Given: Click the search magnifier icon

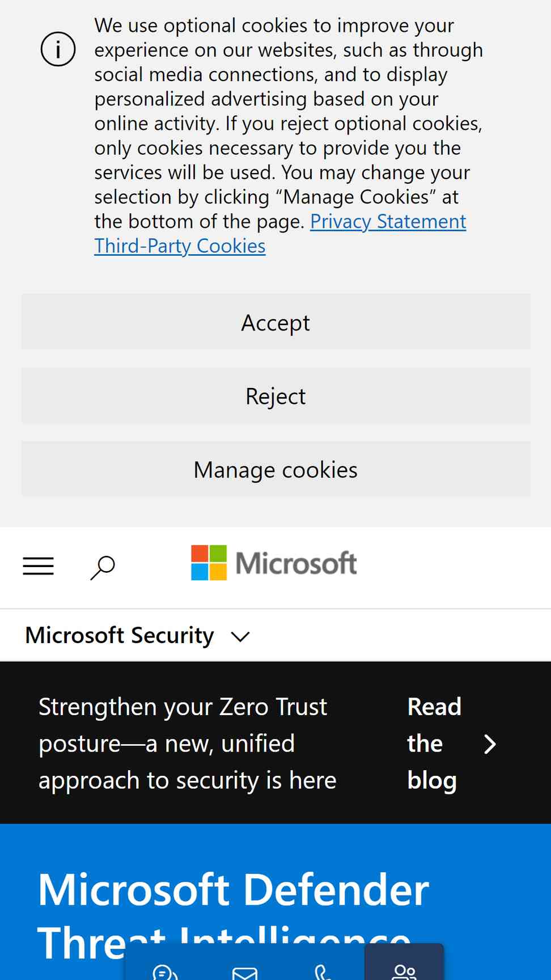Looking at the screenshot, I should [x=103, y=567].
